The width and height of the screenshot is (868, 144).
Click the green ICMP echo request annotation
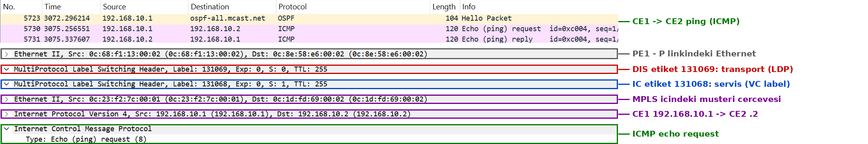[x=675, y=134]
